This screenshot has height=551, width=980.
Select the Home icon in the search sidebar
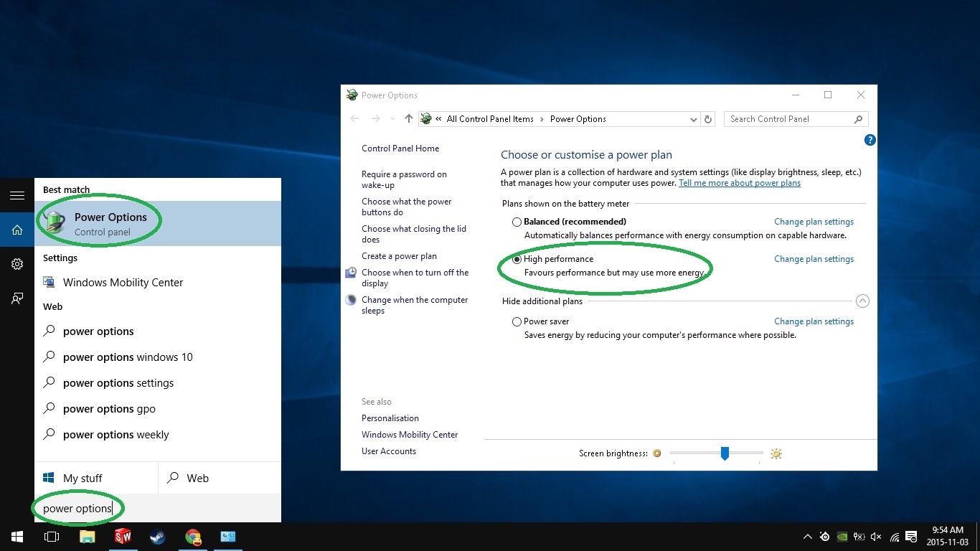[x=17, y=230]
